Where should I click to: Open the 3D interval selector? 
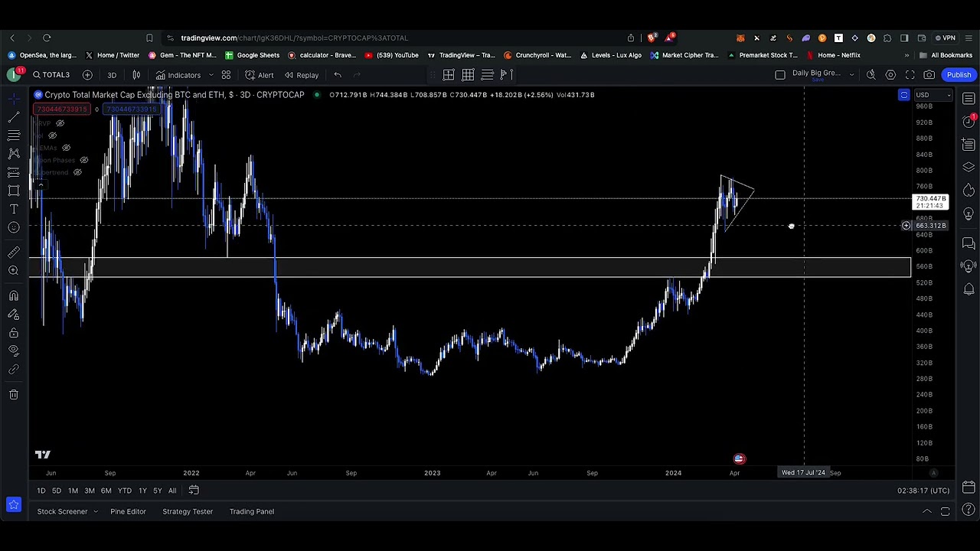pyautogui.click(x=112, y=75)
